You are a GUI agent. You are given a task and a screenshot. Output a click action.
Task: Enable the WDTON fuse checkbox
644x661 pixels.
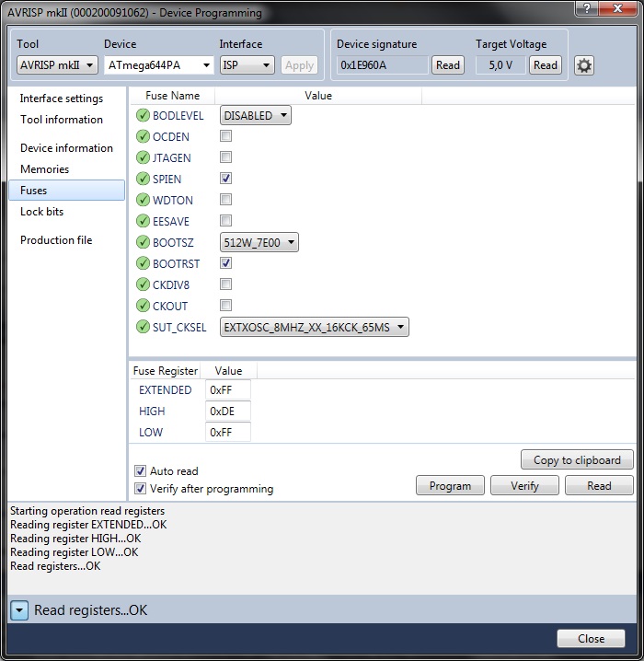225,200
